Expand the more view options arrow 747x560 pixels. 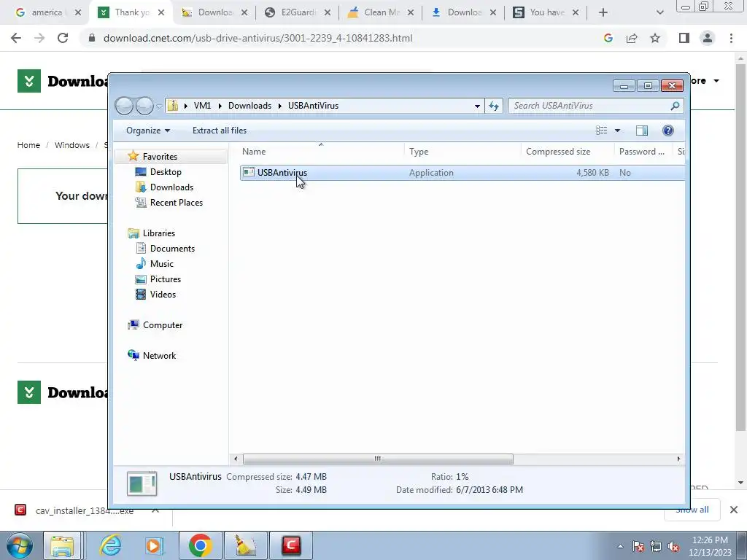pyautogui.click(x=617, y=131)
